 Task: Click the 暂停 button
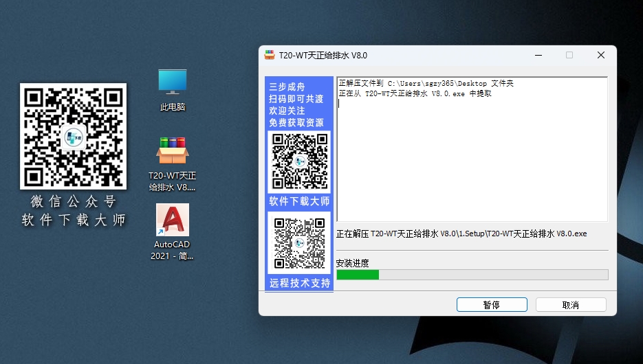[x=492, y=305]
